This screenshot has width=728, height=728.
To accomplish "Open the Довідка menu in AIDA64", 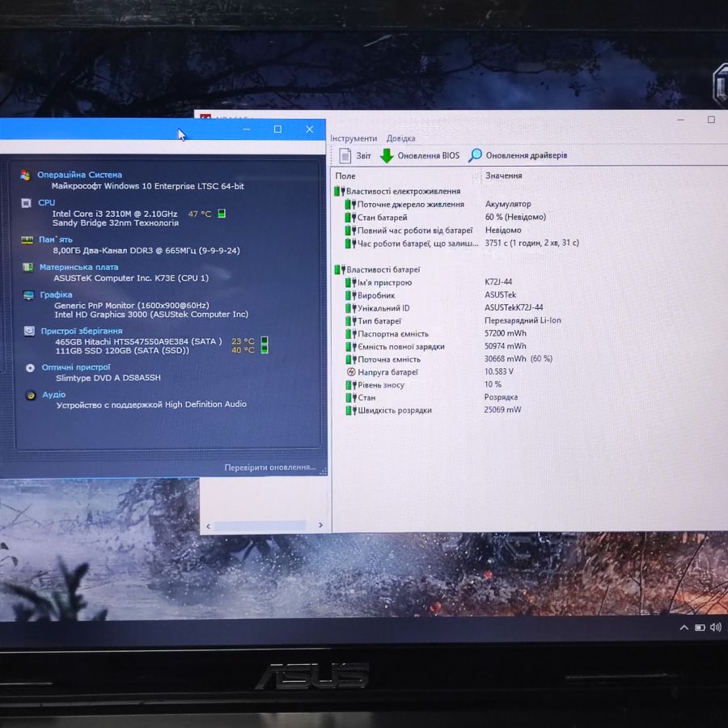I will (x=400, y=138).
